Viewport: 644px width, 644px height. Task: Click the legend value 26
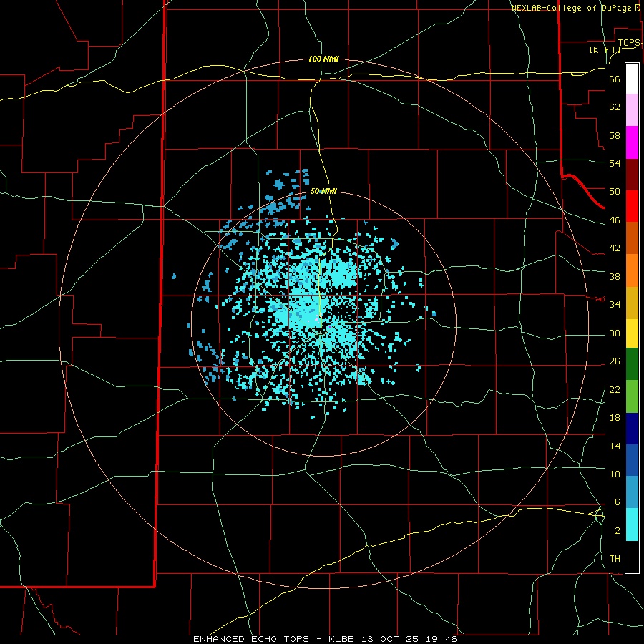point(615,361)
